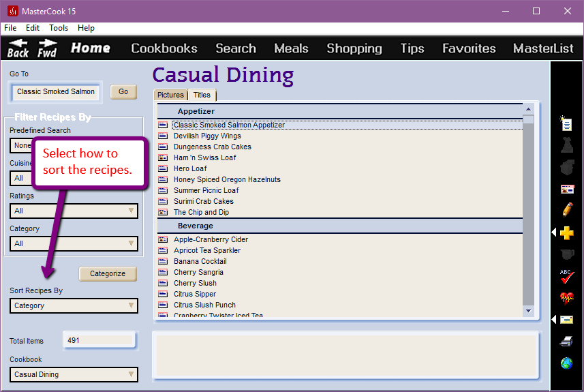
Task: Select Apricot Tea Sparkler recipe
Action: pyautogui.click(x=207, y=250)
